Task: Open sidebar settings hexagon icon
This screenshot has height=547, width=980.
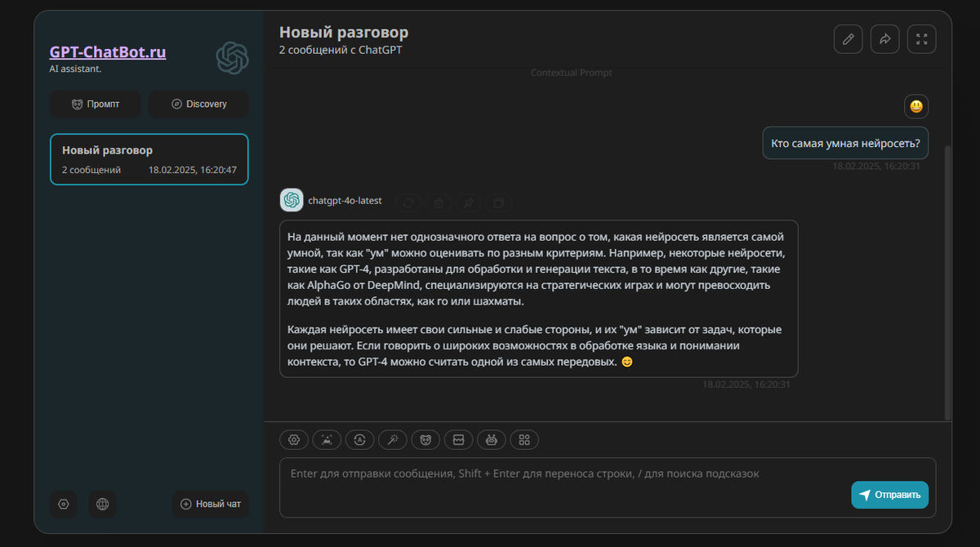Action: coord(64,504)
